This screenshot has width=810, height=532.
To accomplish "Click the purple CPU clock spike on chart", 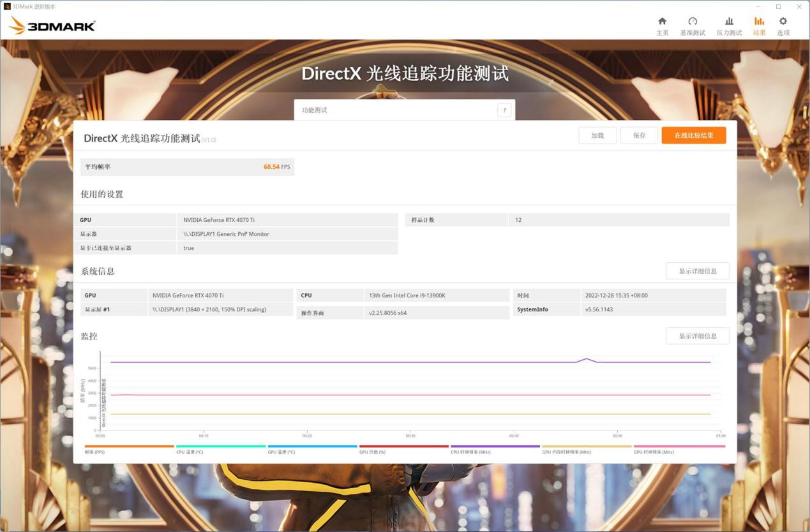I will (x=587, y=359).
